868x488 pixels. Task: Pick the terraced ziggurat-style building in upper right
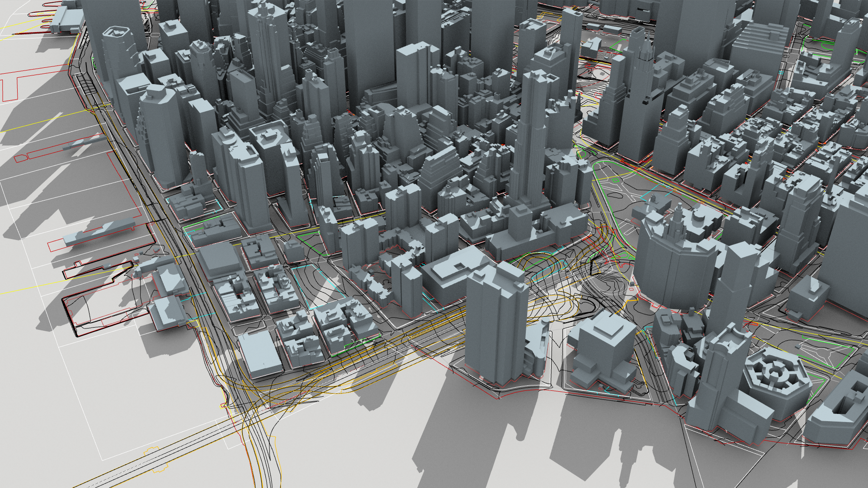click(759, 49)
